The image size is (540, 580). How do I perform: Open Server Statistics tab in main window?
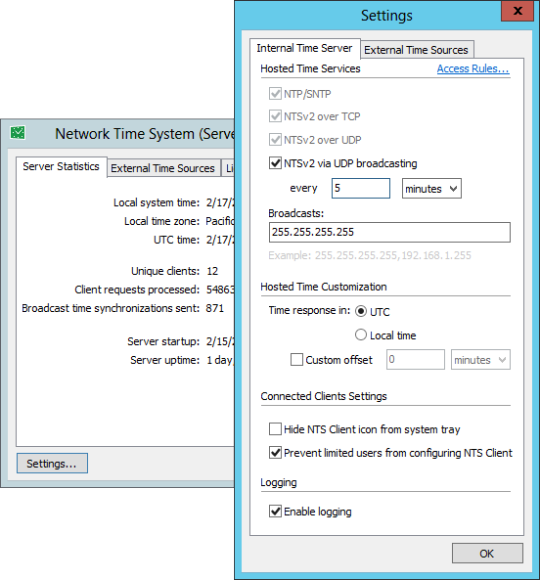click(x=61, y=167)
